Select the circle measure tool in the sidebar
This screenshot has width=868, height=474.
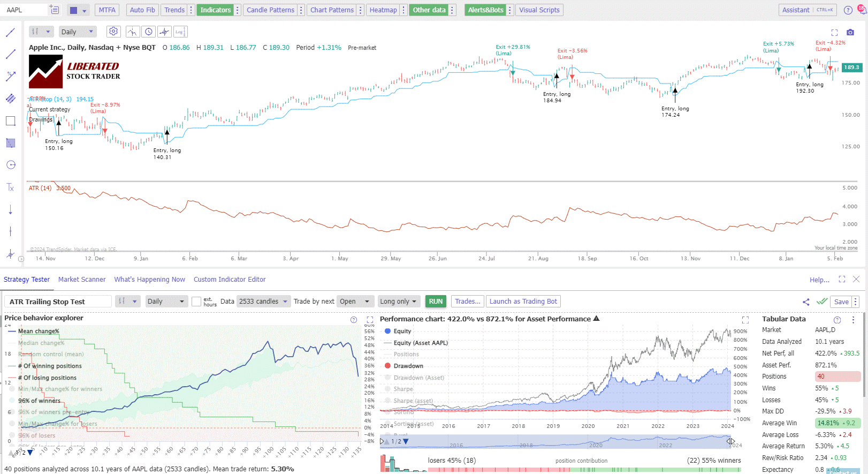tap(10, 165)
